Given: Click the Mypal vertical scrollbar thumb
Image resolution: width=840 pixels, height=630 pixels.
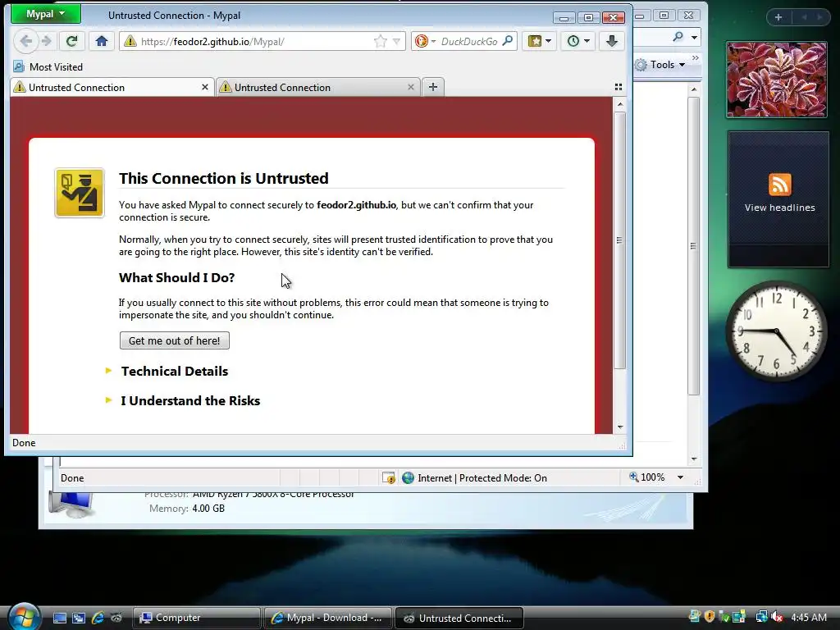Looking at the screenshot, I should coord(620,240).
